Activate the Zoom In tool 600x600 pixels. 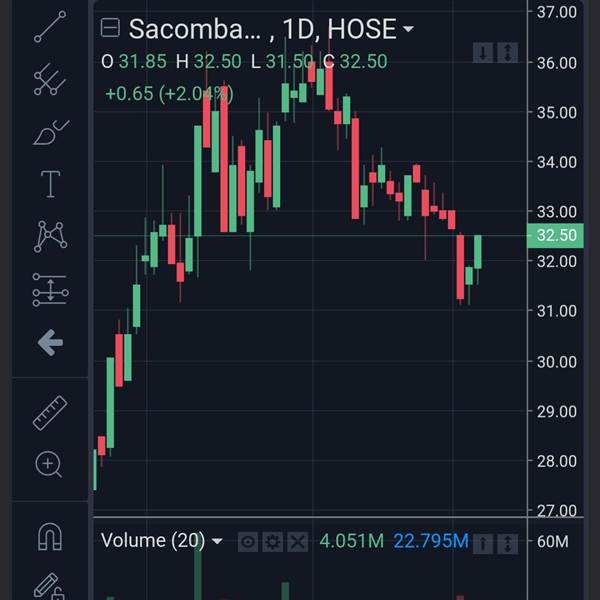[x=49, y=464]
